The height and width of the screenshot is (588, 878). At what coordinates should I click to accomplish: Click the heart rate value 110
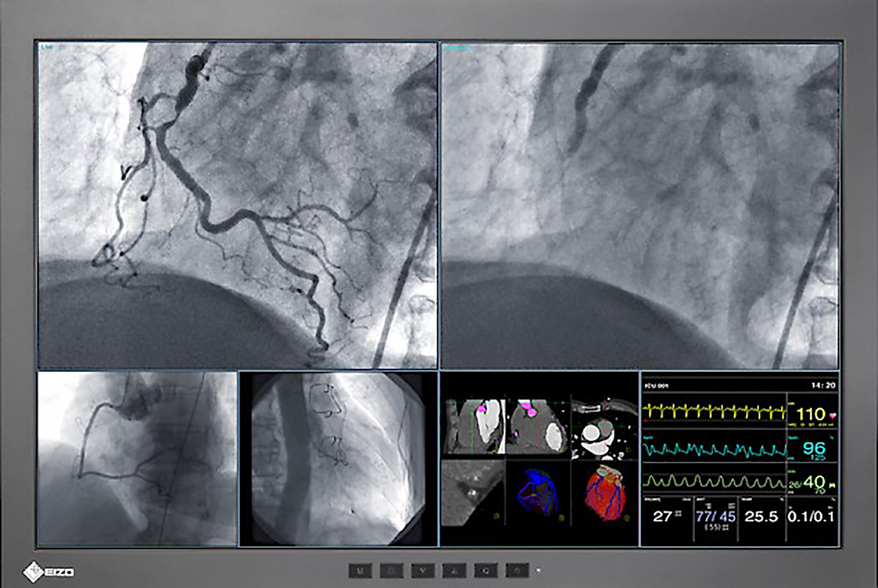[x=810, y=415]
